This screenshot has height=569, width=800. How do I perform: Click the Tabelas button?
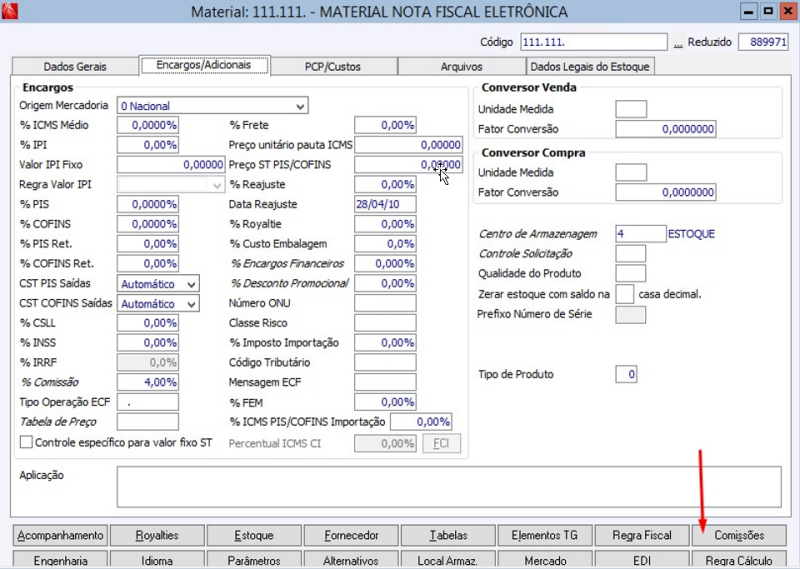coord(448,535)
